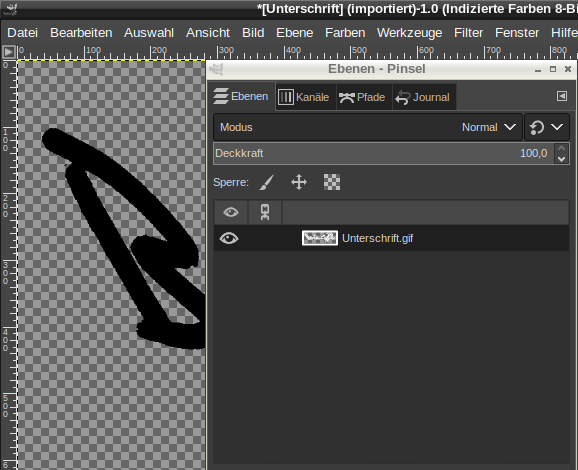Click the visibility column header eye icon
Screen dimensions: 578x470
pos(231,212)
